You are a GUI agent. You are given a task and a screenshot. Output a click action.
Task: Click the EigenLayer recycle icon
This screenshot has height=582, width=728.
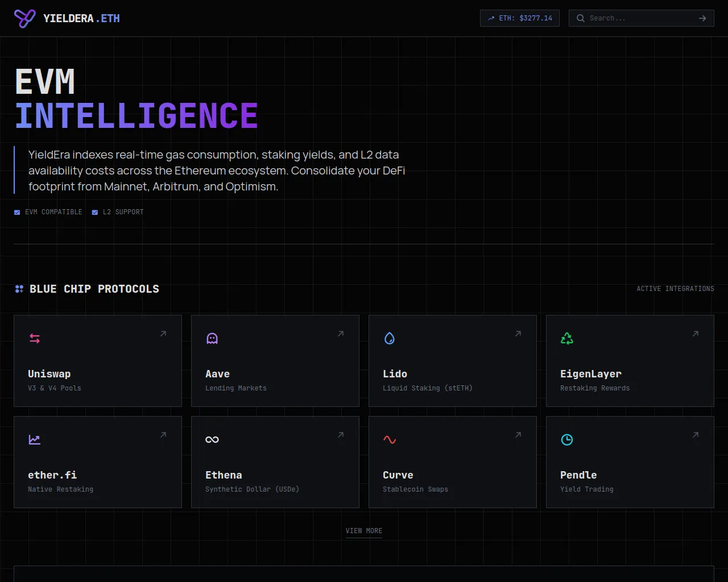click(x=567, y=338)
